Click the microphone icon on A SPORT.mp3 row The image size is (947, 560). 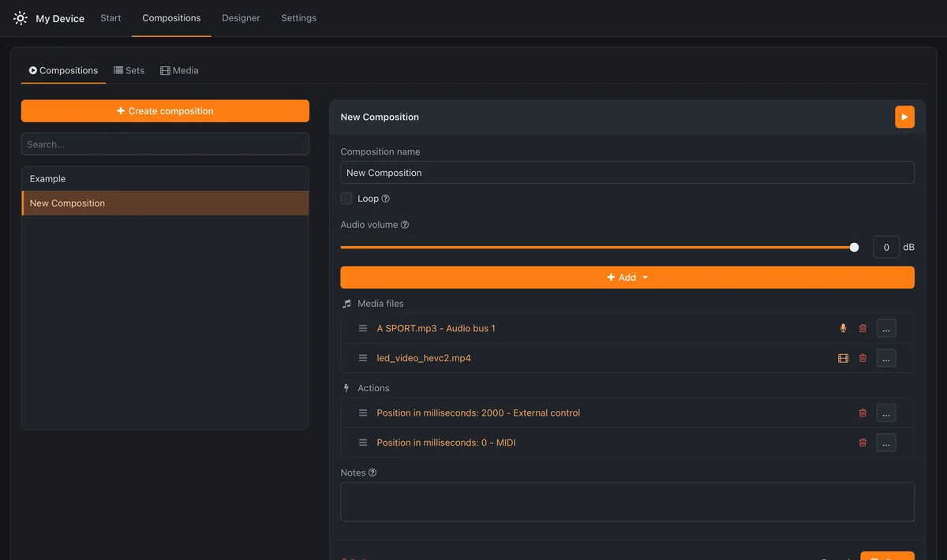tap(843, 328)
